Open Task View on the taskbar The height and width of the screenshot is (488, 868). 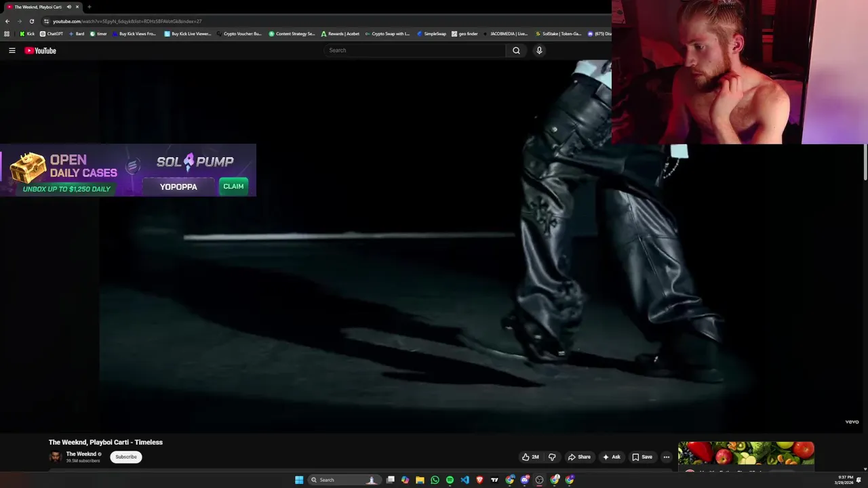[391, 480]
